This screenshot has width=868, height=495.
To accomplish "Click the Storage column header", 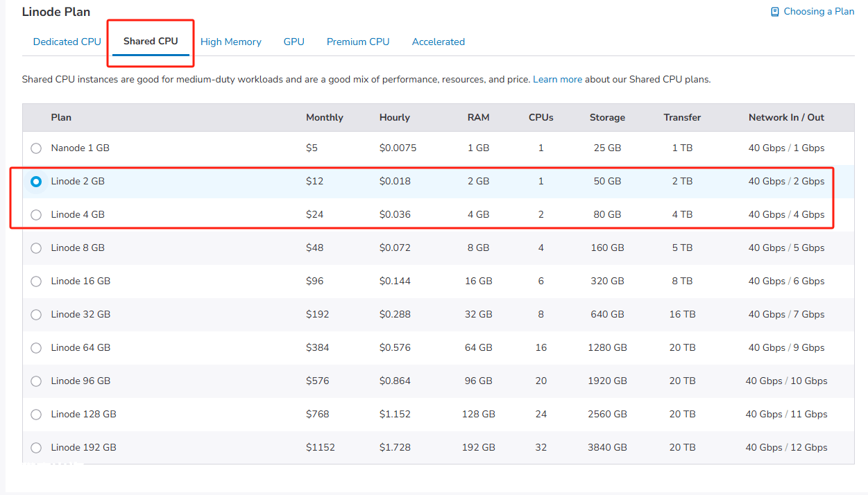I will click(x=607, y=117).
